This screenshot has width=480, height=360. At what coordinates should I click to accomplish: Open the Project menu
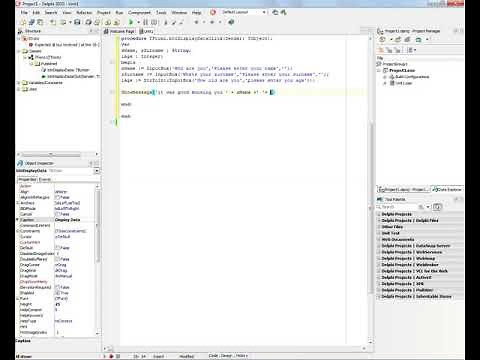pyautogui.click(x=104, y=12)
